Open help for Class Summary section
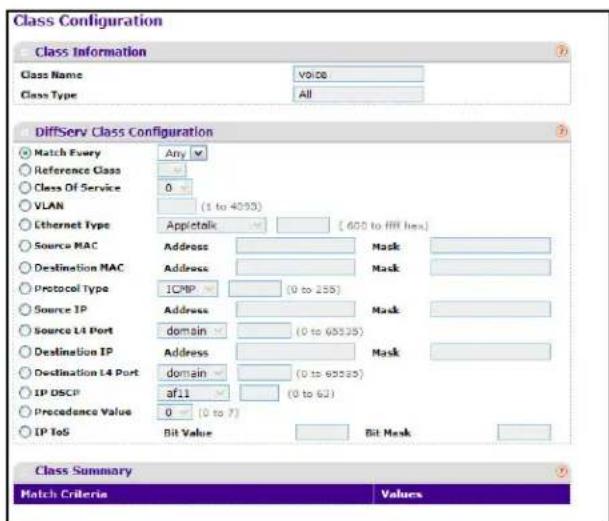Screen dimensions: 609x521 (x=562, y=471)
